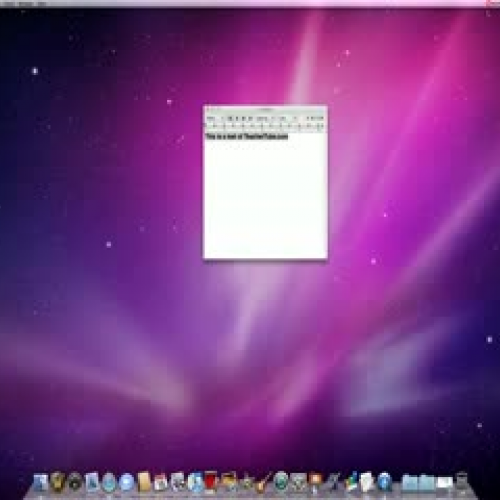Open the Address Book dock icon
This screenshot has width=500, height=500.
click(144, 482)
